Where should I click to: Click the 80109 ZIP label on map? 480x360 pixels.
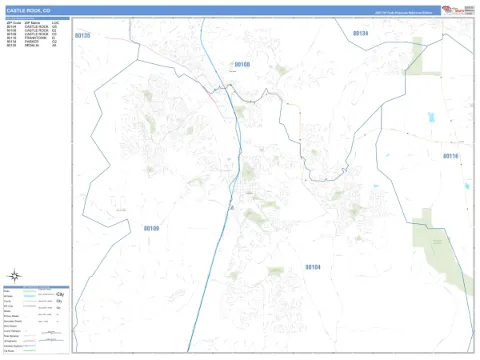[151, 228]
